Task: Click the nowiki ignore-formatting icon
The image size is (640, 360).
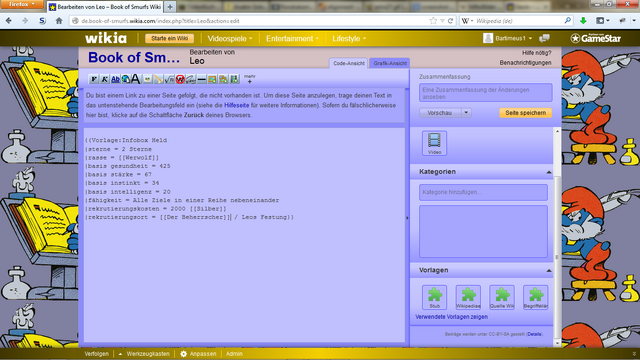Action: click(180, 79)
